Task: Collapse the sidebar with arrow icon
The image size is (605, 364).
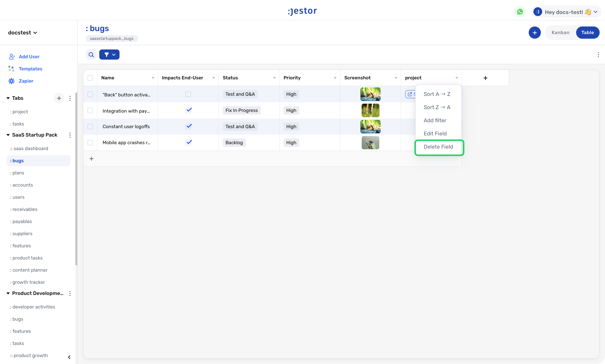Action: 69,357
